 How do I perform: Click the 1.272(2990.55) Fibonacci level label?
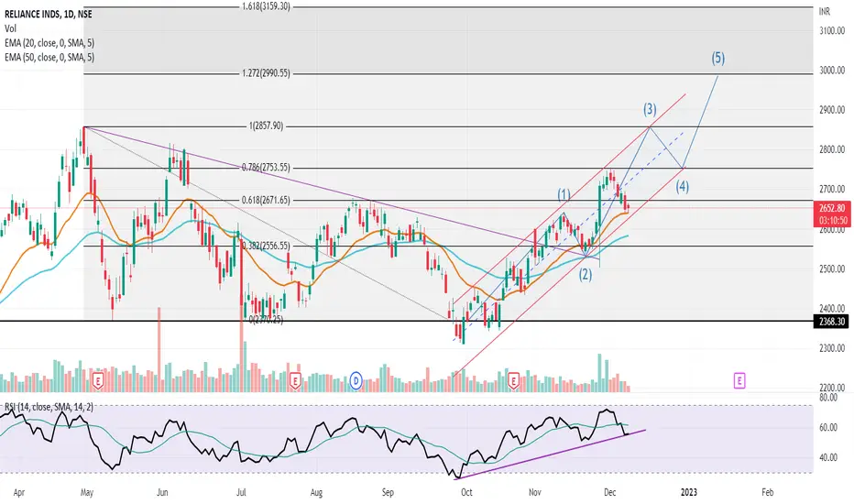266,73
